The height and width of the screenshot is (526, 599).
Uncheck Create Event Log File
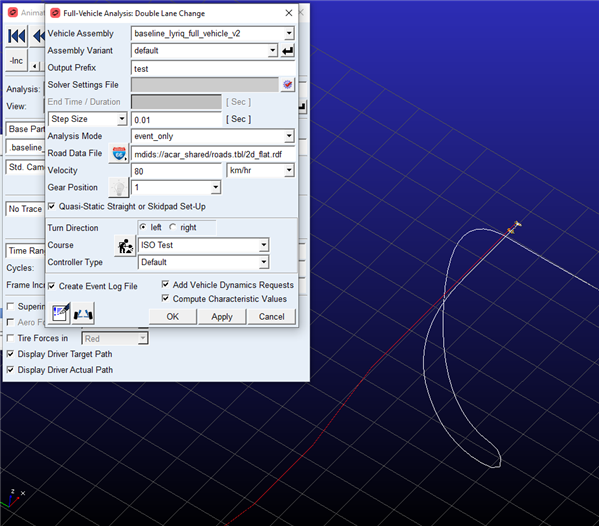point(52,286)
